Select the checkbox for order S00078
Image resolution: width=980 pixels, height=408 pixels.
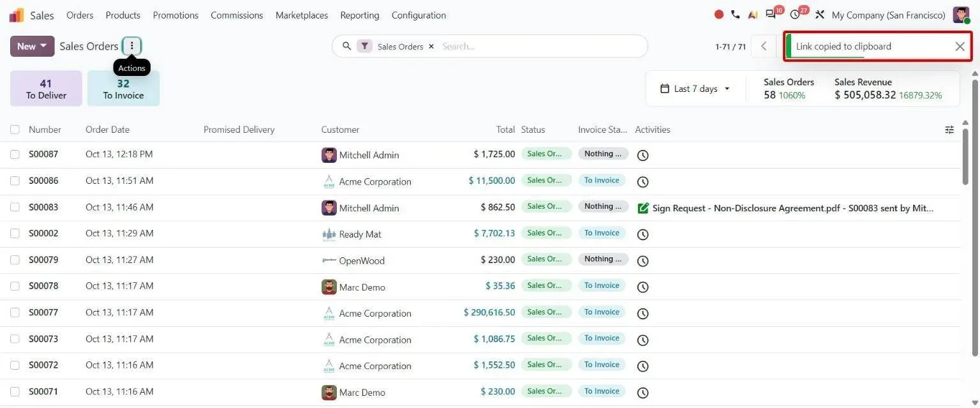coord(15,286)
